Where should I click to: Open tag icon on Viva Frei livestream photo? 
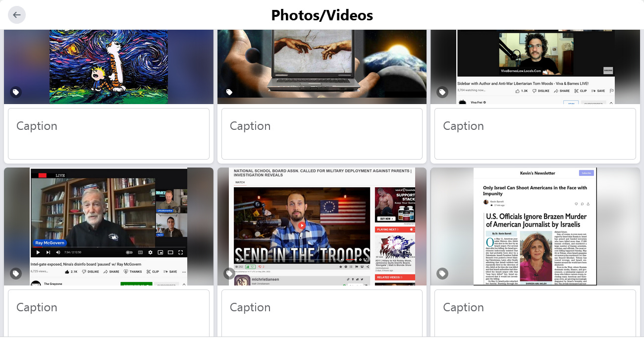click(442, 92)
